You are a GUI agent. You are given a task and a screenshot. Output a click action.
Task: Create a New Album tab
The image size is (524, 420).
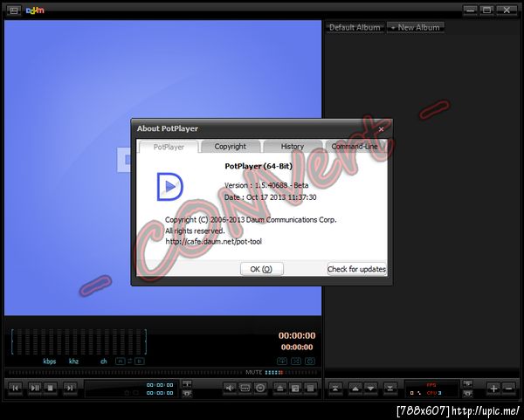point(416,27)
